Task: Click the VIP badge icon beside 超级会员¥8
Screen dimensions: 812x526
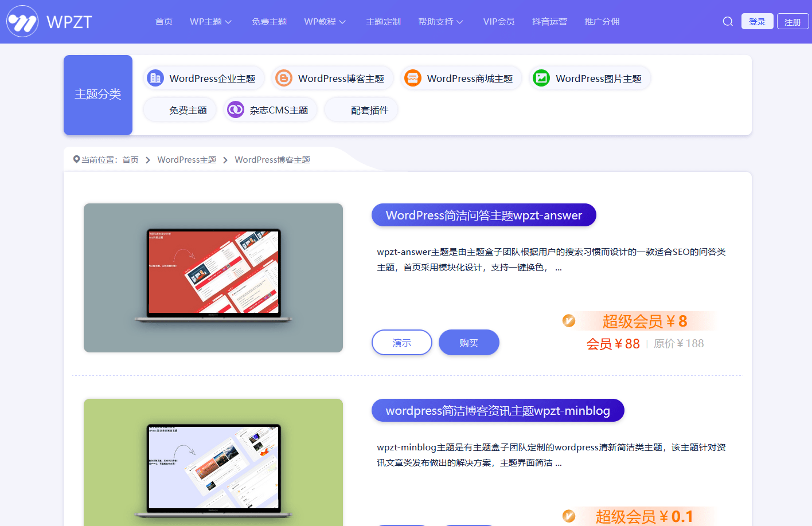Action: [569, 321]
